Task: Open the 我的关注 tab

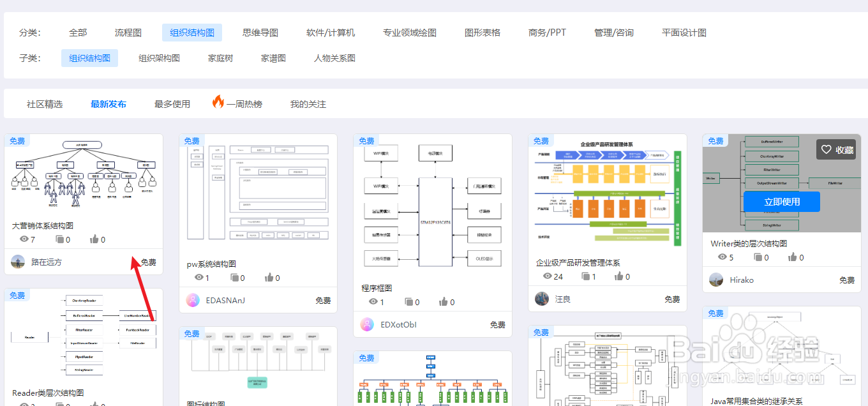Action: 308,103
